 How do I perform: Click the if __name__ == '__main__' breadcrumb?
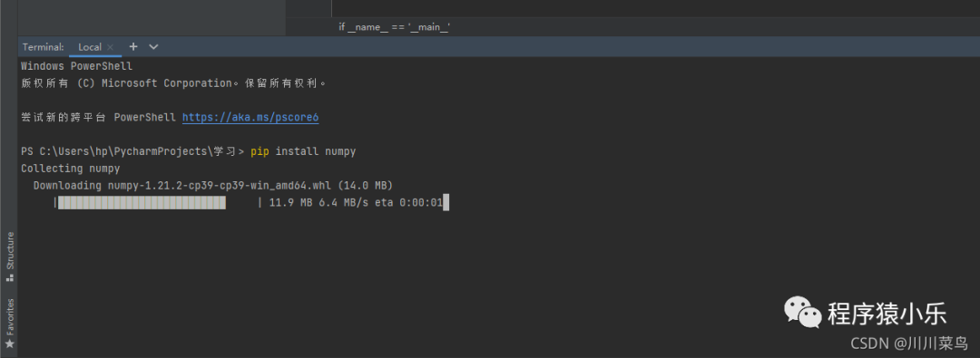click(x=395, y=27)
